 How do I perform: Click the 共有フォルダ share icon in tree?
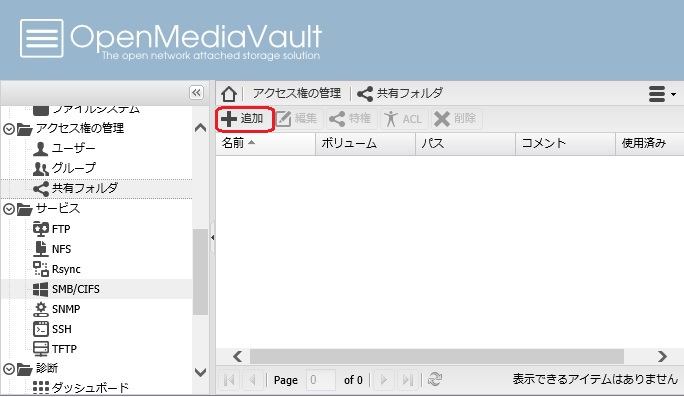coord(41,189)
